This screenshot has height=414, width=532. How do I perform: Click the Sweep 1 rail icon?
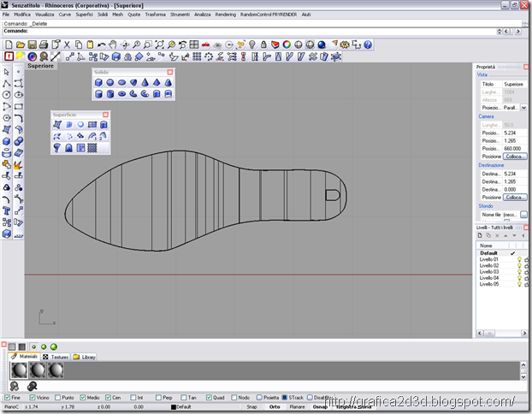tap(92, 136)
